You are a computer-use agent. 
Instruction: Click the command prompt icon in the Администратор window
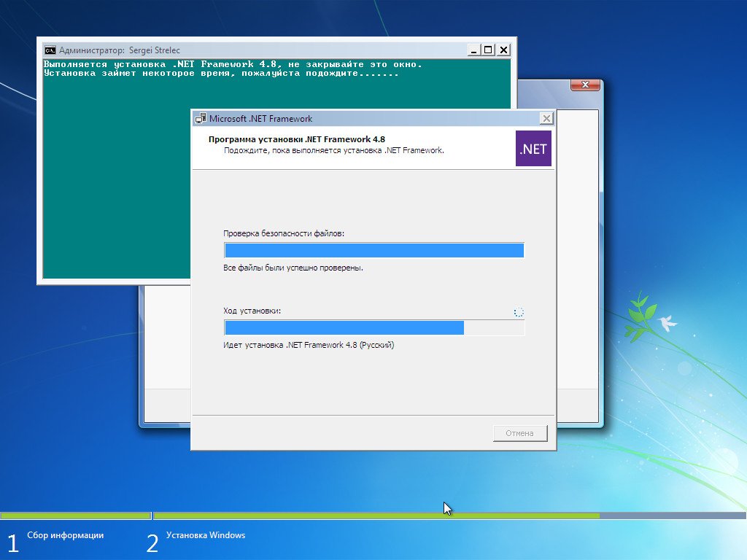(50, 50)
